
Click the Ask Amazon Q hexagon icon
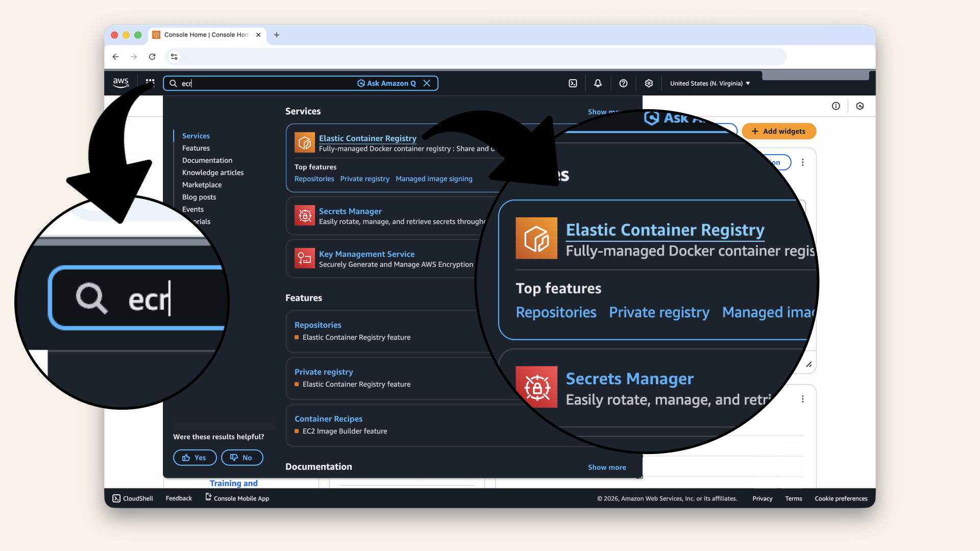[x=361, y=83]
